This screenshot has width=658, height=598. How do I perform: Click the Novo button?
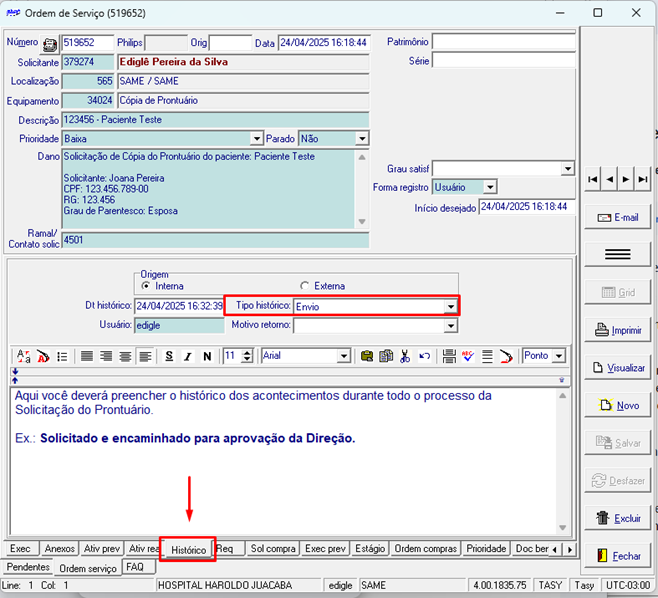pos(618,405)
